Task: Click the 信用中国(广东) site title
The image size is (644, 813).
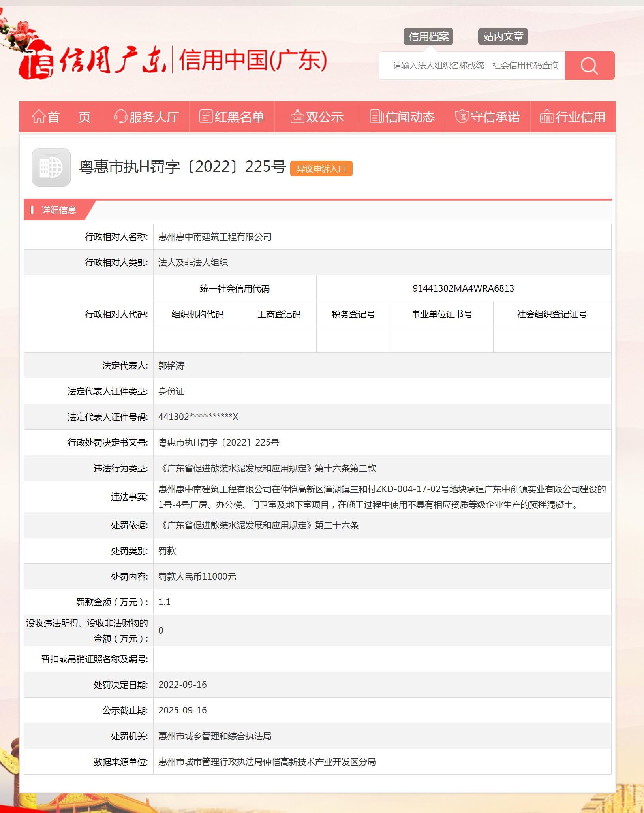Action: [253, 60]
